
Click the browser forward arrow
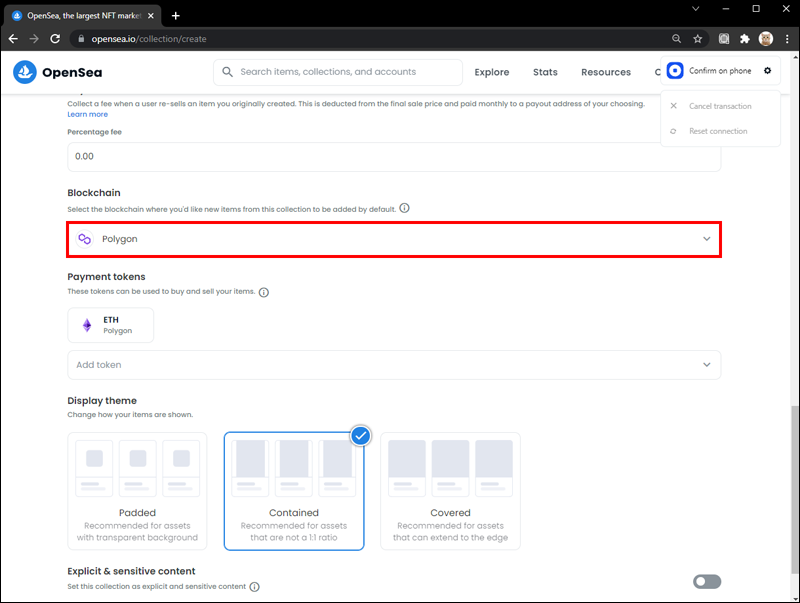pos(34,39)
